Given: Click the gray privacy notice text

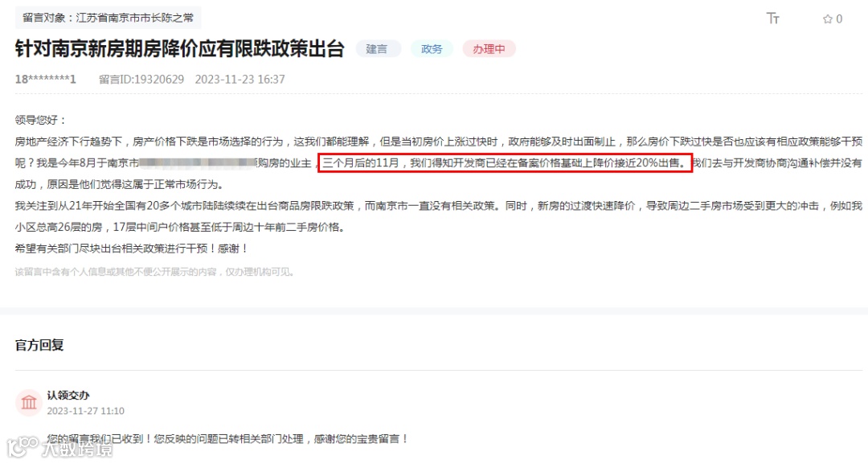Looking at the screenshot, I should tap(155, 272).
